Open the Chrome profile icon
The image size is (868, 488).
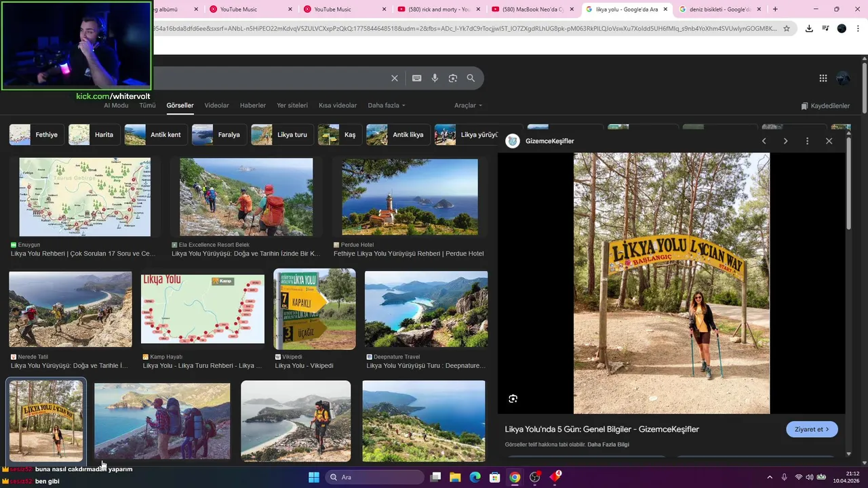[x=842, y=28]
